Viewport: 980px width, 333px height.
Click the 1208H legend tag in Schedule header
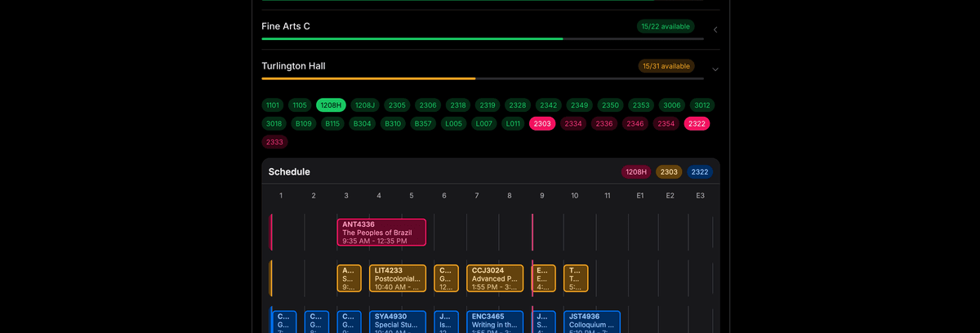[x=635, y=172]
